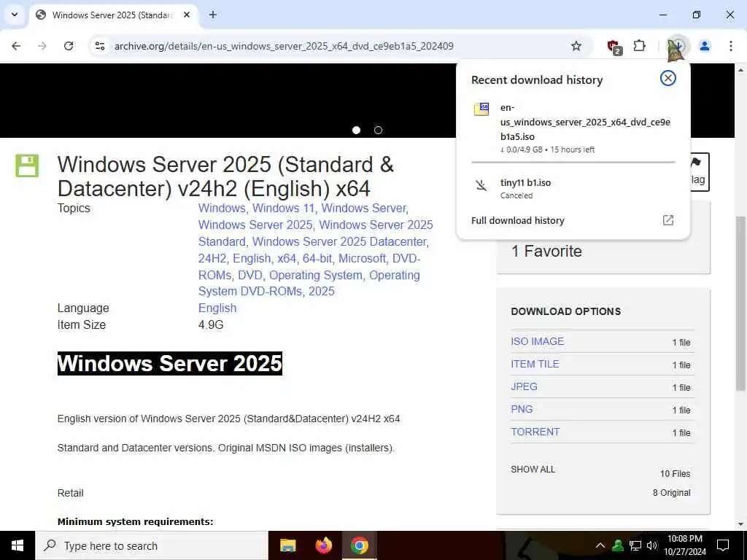Image resolution: width=747 pixels, height=560 pixels.
Task: Bookmark this page with the star
Action: [x=576, y=46]
